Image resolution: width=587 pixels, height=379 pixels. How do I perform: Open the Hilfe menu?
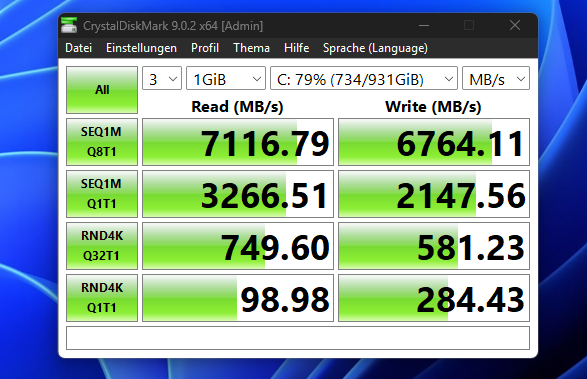tap(296, 48)
